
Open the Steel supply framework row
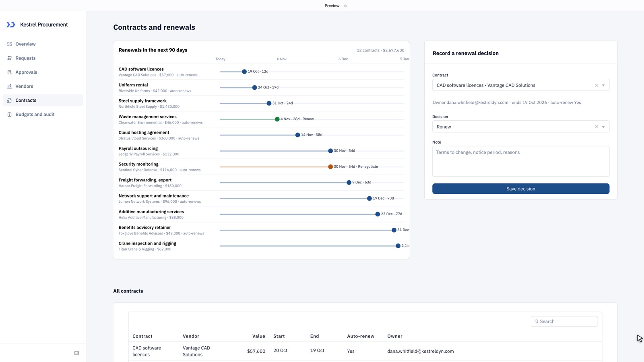tap(261, 103)
